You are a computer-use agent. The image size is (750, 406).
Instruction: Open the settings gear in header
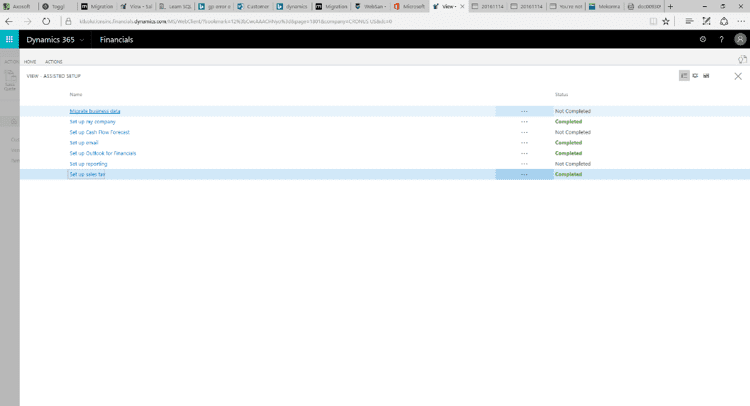[x=703, y=39]
